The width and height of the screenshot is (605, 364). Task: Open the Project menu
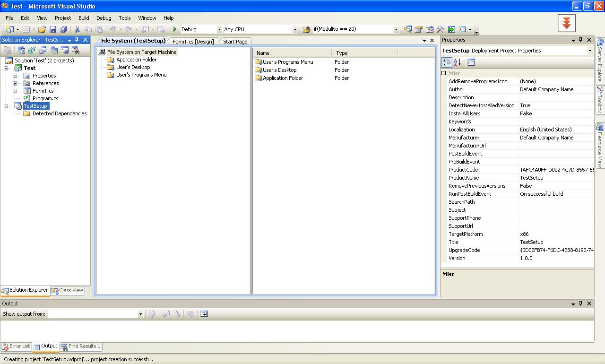tap(63, 18)
